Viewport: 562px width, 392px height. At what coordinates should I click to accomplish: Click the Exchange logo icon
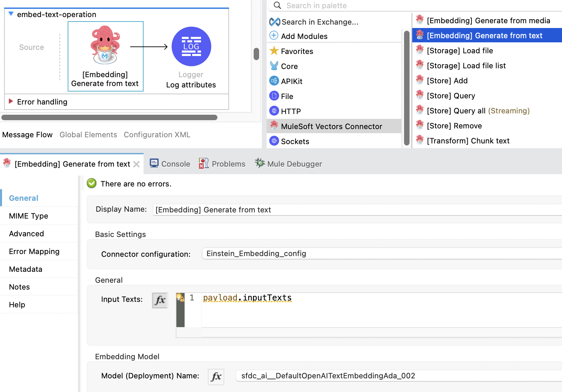[x=275, y=22]
